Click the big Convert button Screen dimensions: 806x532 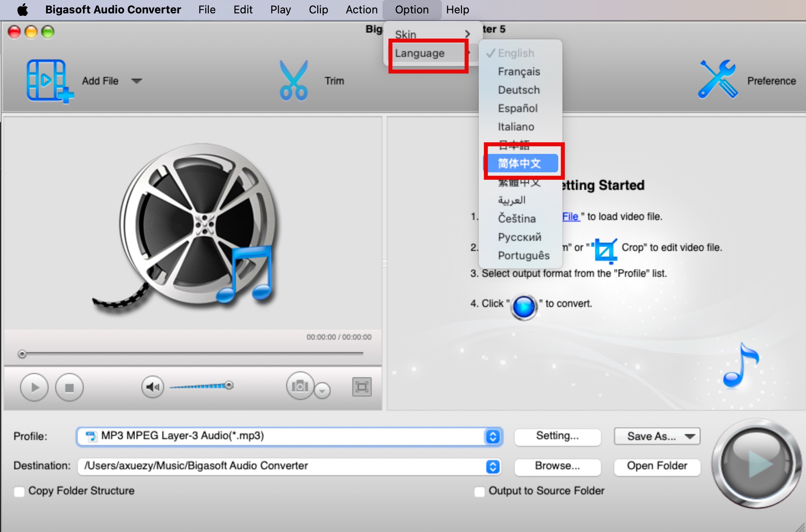pyautogui.click(x=756, y=463)
